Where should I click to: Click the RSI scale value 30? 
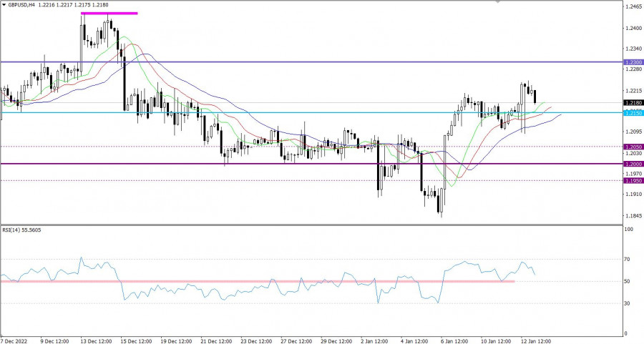(628, 303)
